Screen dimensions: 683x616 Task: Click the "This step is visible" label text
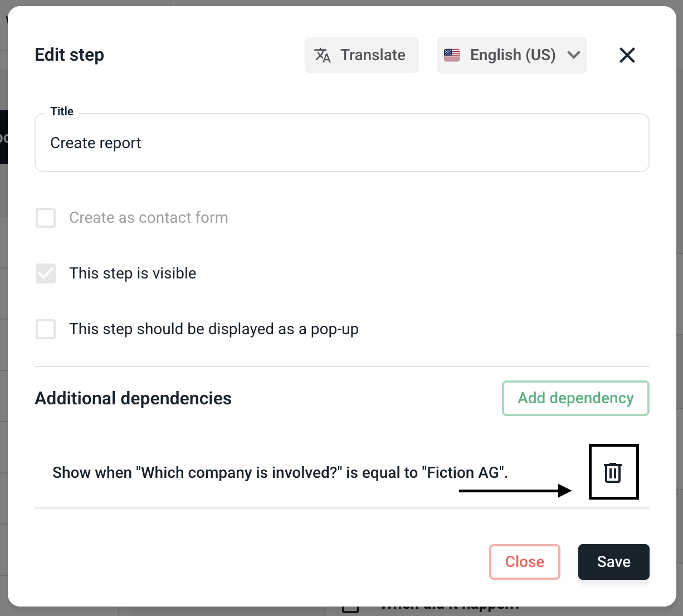point(133,273)
